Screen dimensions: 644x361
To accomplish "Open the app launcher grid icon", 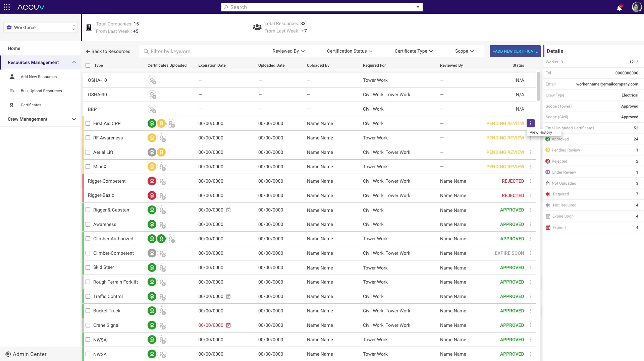I will tap(7, 7).
